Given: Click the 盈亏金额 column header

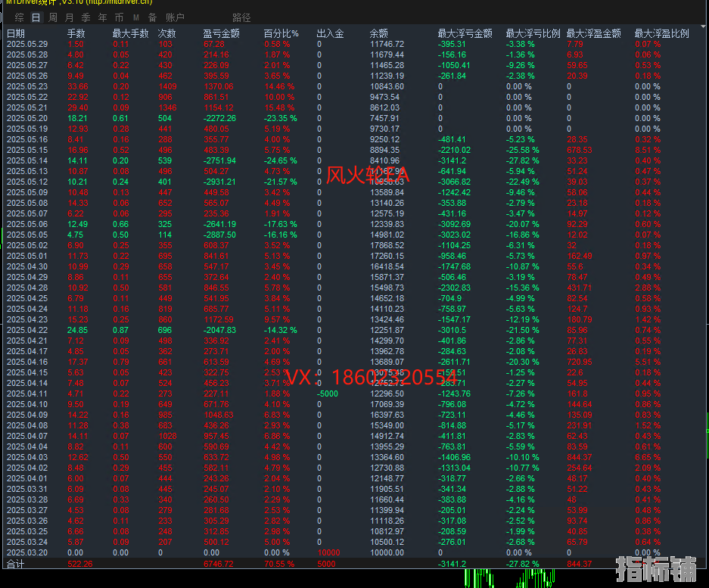Looking at the screenshot, I should tap(221, 33).
